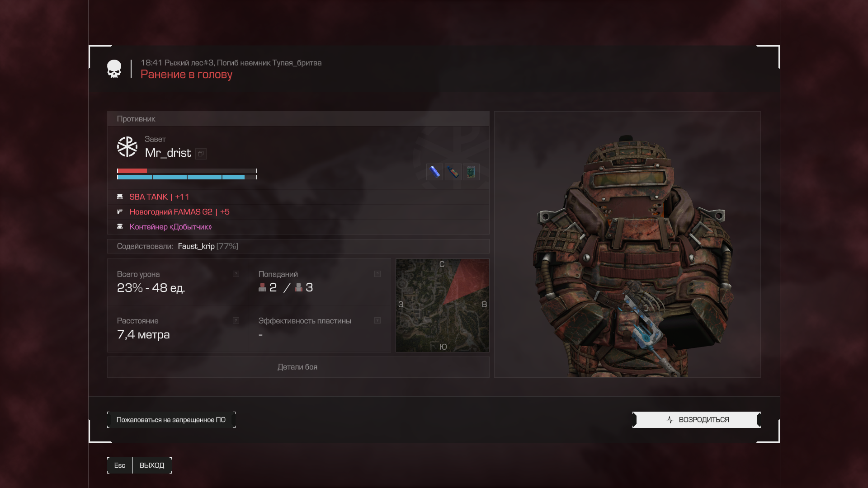Image resolution: width=868 pixels, height=488 pixels.
Task: Open the Контейнер «Добытчик» link
Action: tap(170, 227)
